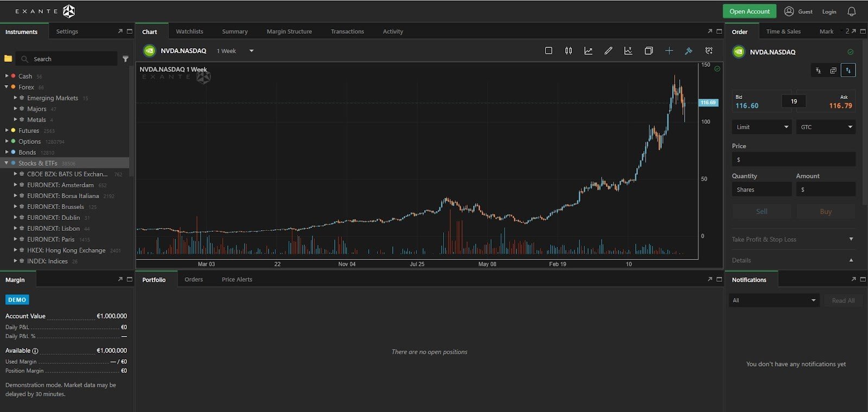Image resolution: width=868 pixels, height=412 pixels.
Task: Click the Open Account button
Action: click(749, 11)
